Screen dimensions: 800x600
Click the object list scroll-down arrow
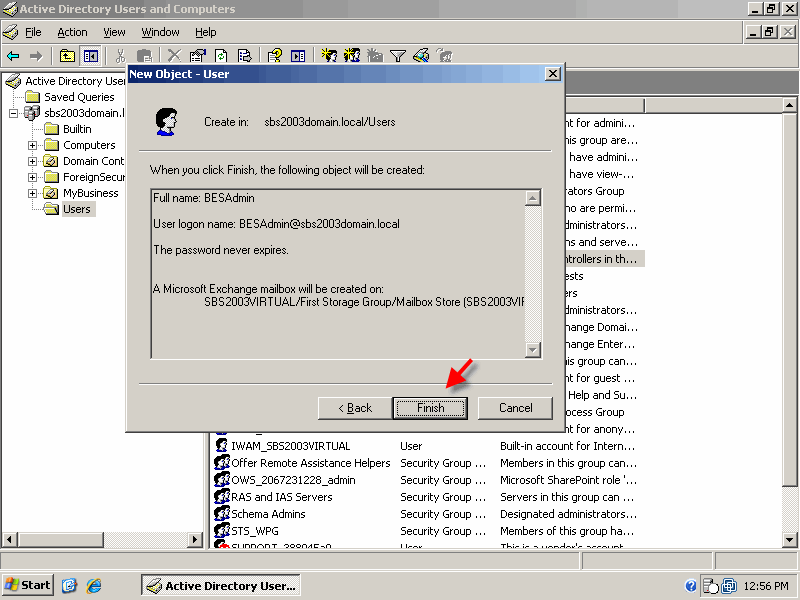[789, 539]
